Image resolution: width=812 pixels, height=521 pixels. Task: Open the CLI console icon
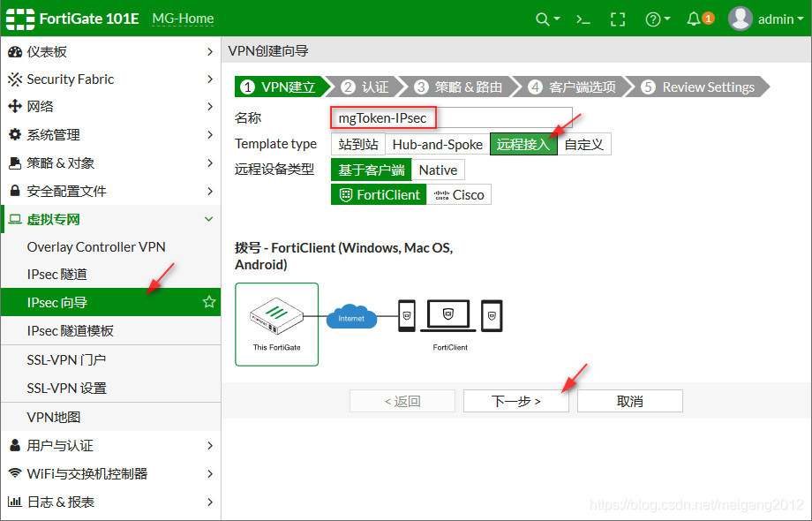point(583,19)
